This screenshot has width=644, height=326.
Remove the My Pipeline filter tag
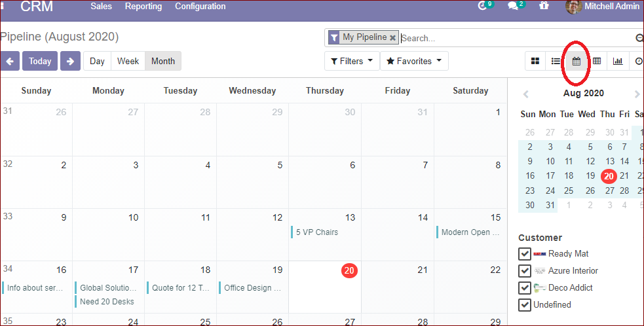click(x=392, y=38)
